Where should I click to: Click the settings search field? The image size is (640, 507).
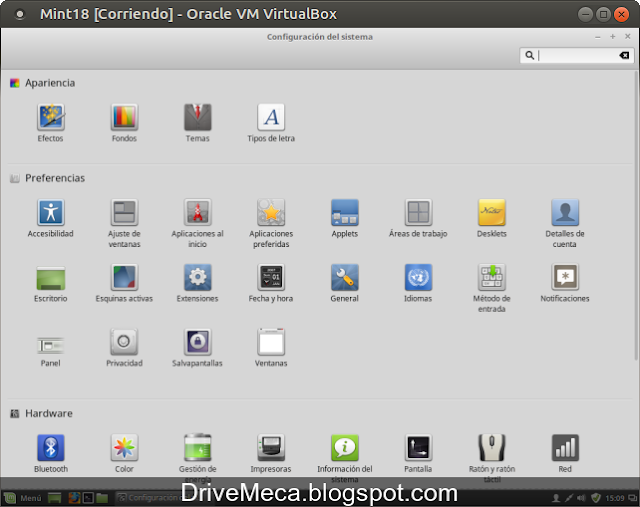[576, 55]
